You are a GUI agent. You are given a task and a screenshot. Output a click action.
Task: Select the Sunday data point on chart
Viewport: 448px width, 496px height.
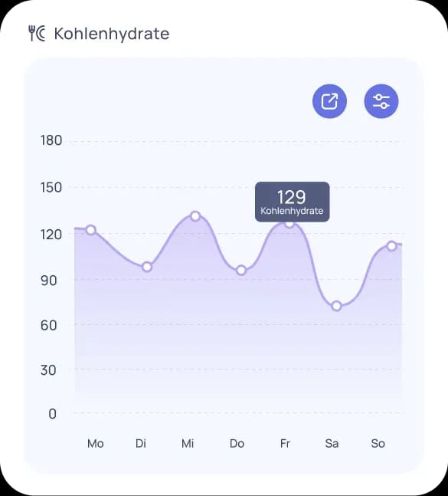click(392, 246)
